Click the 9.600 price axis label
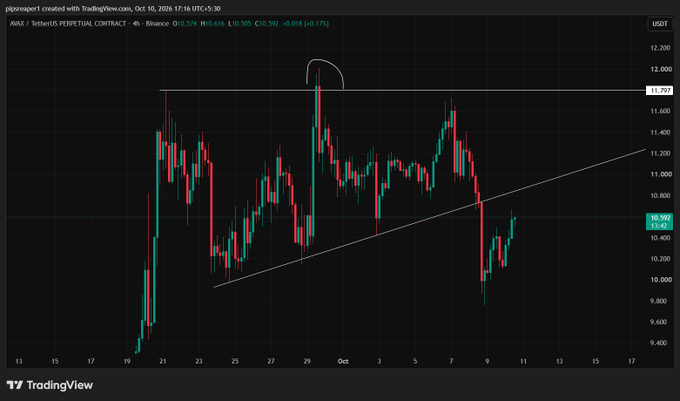The width and height of the screenshot is (680, 401). point(658,322)
